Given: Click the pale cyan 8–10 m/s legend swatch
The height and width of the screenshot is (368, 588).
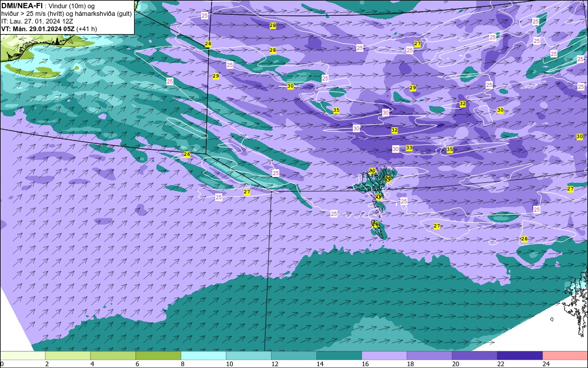Looking at the screenshot, I should click(203, 356).
